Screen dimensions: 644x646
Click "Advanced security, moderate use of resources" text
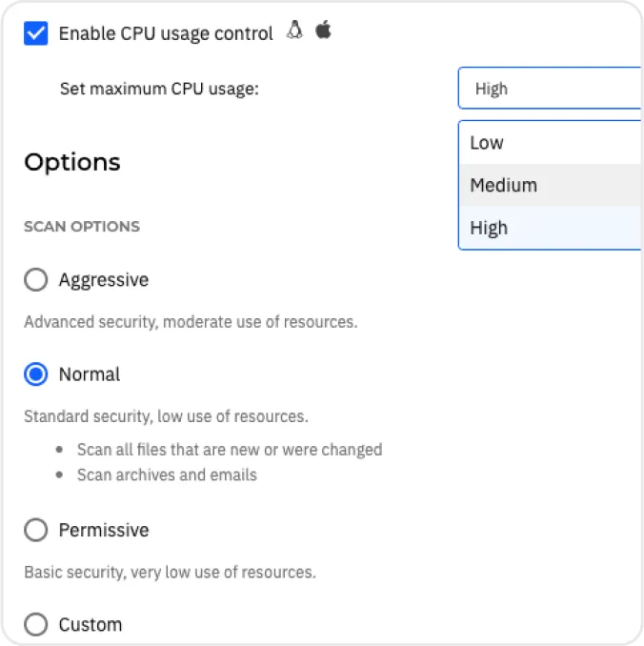point(191,322)
